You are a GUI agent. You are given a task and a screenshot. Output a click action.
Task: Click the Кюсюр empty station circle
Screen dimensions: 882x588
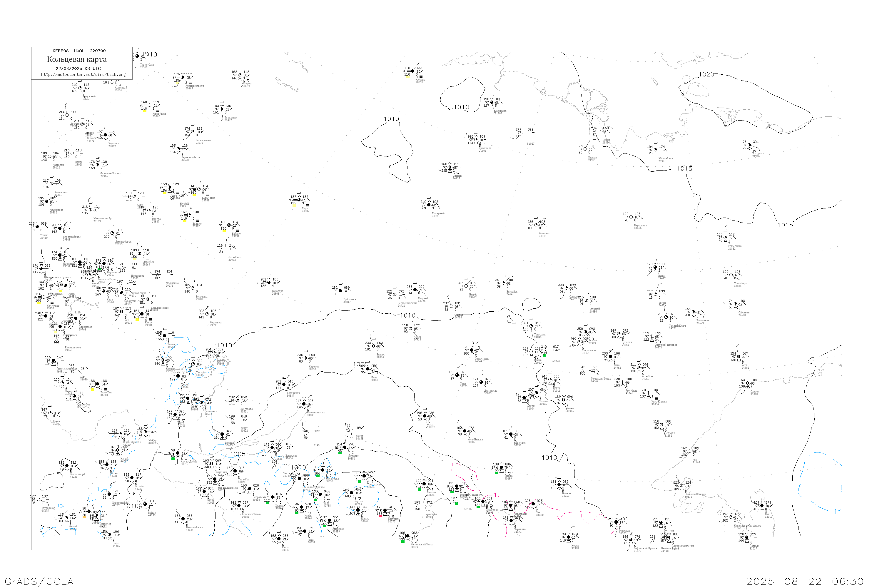tap(585, 149)
